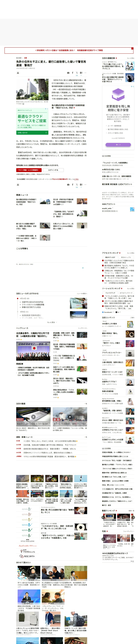138x644 pixels.
Task: Open トップページへ link beside トップニュース
Action: (x=83, y=328)
